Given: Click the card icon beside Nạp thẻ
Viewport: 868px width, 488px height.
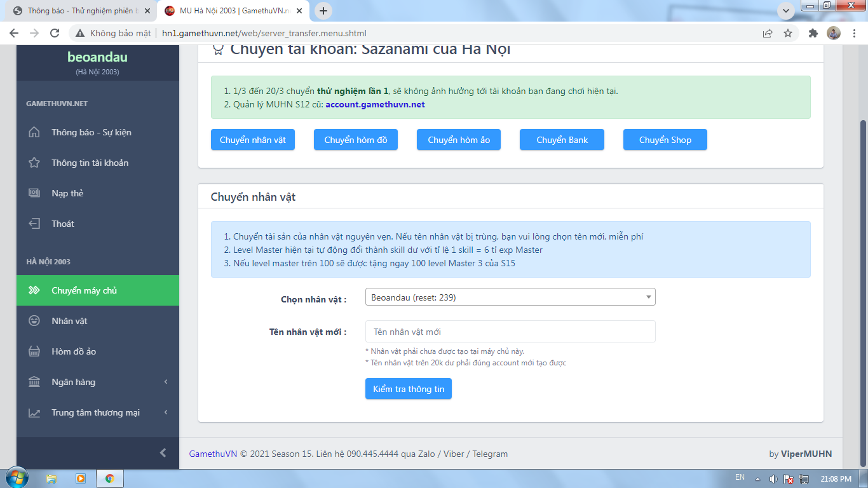Looking at the screenshot, I should tap(34, 193).
